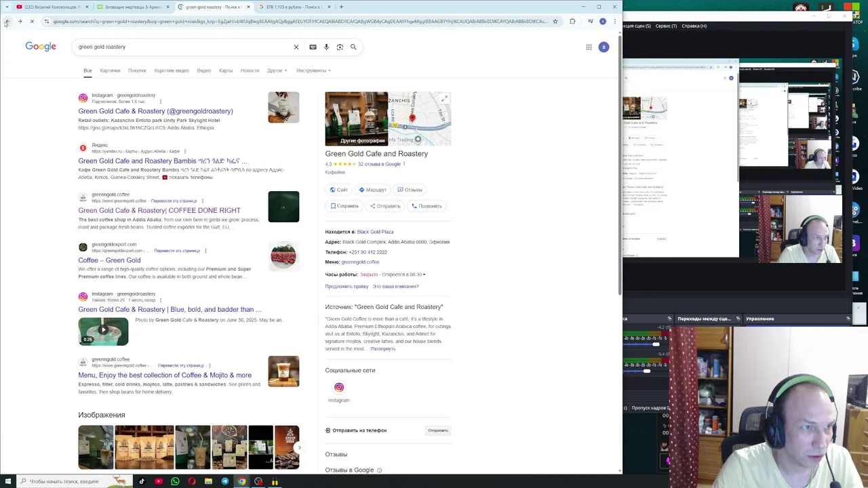Viewport: 868px width, 488px height.
Task: Click the map thumbnail with red pin
Action: click(x=420, y=119)
